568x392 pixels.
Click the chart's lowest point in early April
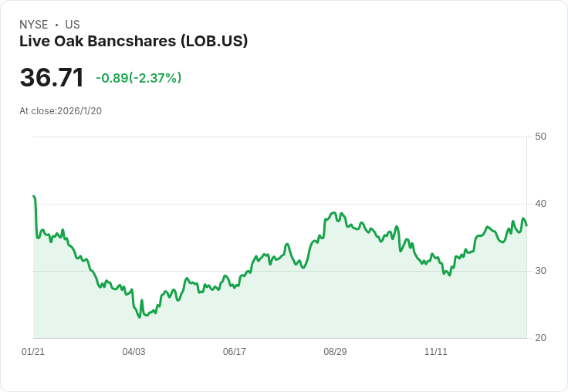140,317
